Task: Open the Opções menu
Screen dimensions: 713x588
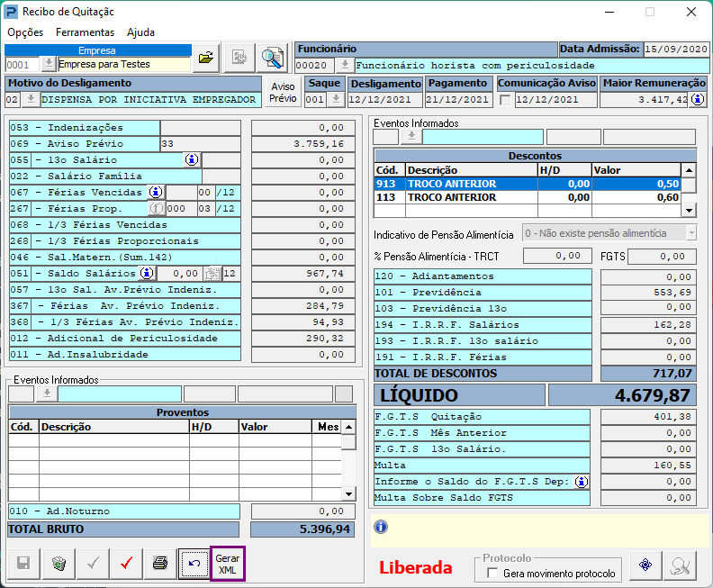Action: click(25, 32)
